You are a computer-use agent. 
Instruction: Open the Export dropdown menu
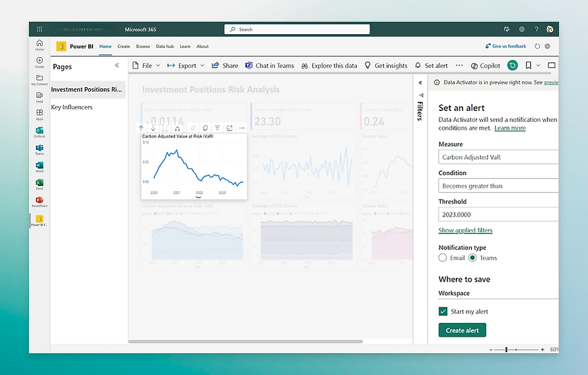[186, 65]
